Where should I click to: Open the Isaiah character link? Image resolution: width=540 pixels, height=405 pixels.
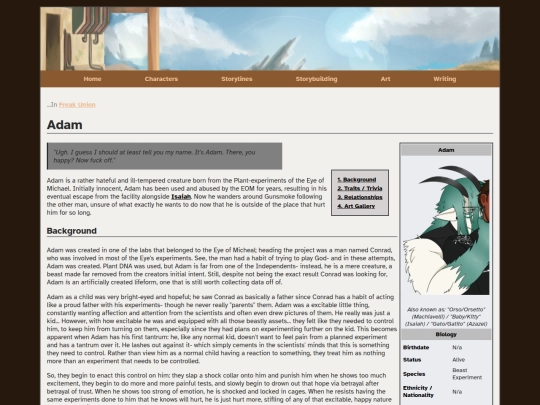point(181,197)
